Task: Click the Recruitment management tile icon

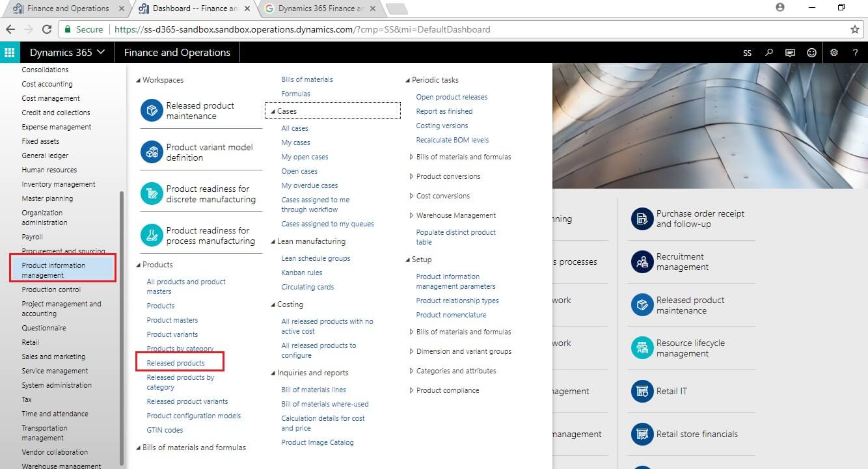Action: 642,261
